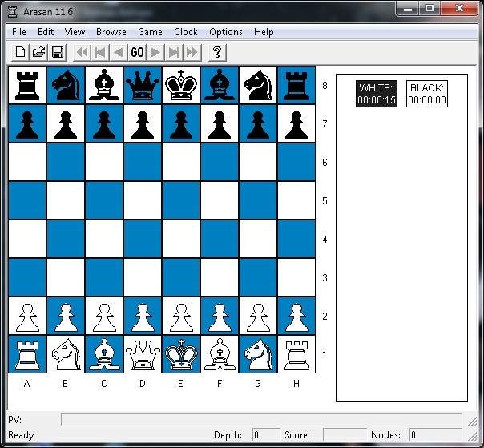Jump to game end with double-right arrows
This screenshot has height=448, width=484.
(x=192, y=52)
